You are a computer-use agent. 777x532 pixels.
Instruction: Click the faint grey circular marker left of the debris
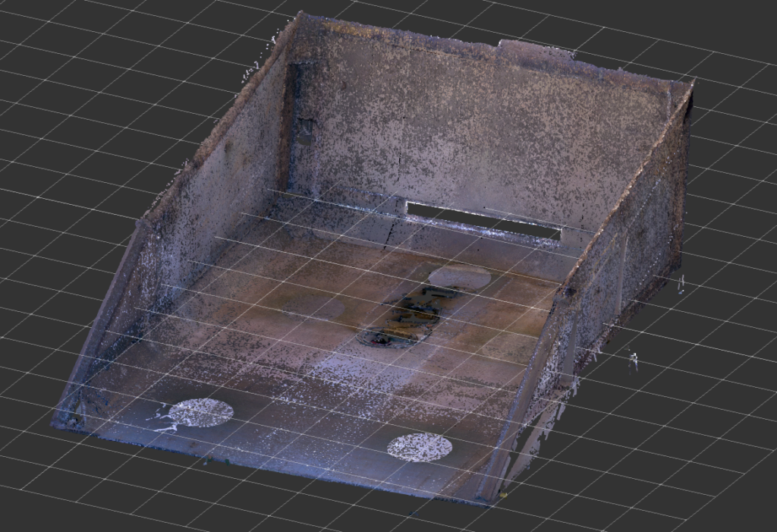(x=313, y=307)
